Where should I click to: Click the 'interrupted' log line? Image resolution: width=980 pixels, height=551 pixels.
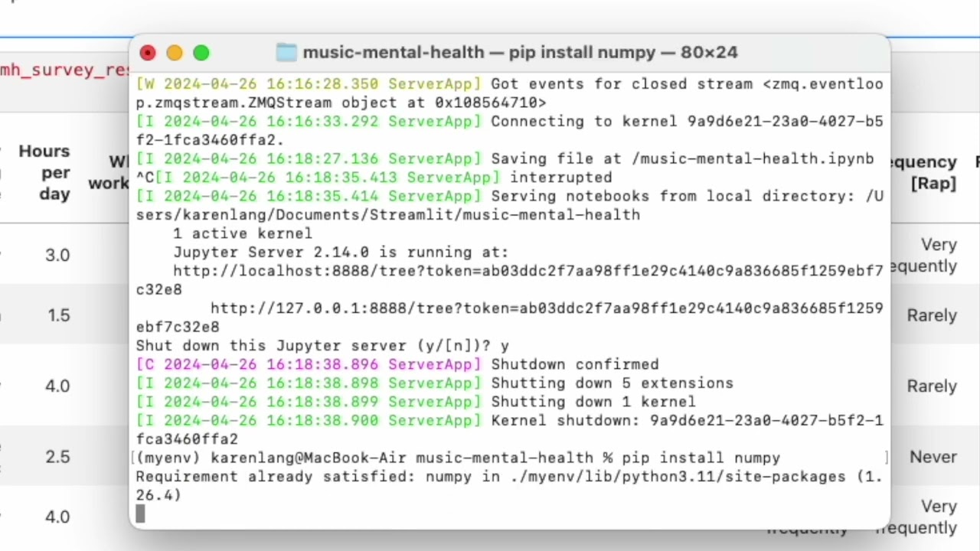pos(374,178)
